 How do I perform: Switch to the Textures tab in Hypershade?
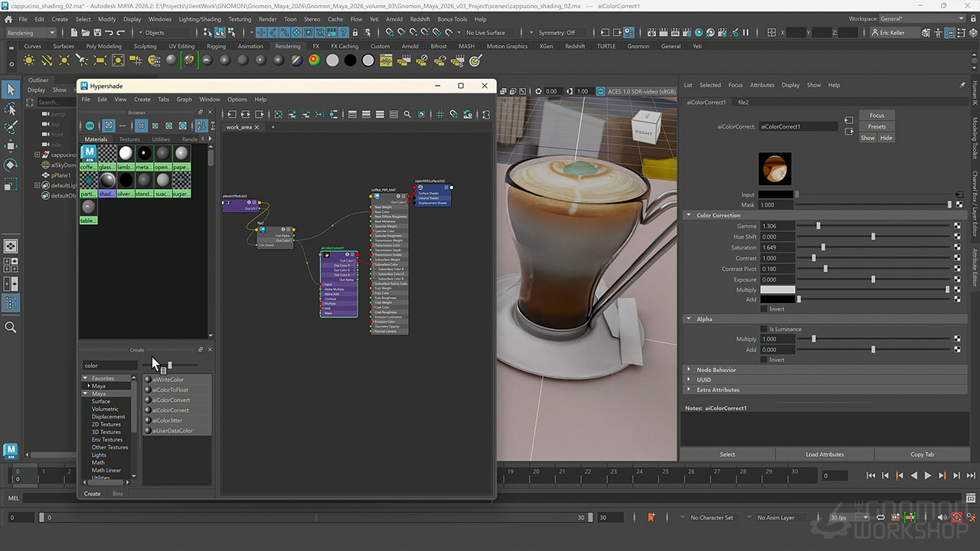(129, 139)
